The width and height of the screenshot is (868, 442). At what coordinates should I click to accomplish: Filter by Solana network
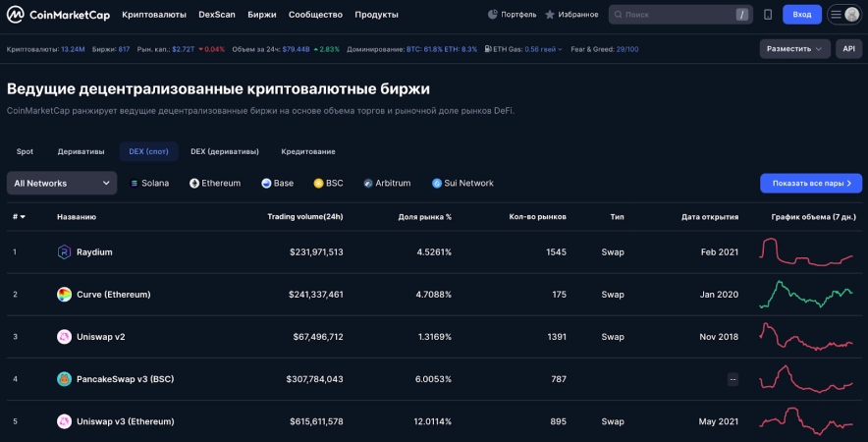149,184
